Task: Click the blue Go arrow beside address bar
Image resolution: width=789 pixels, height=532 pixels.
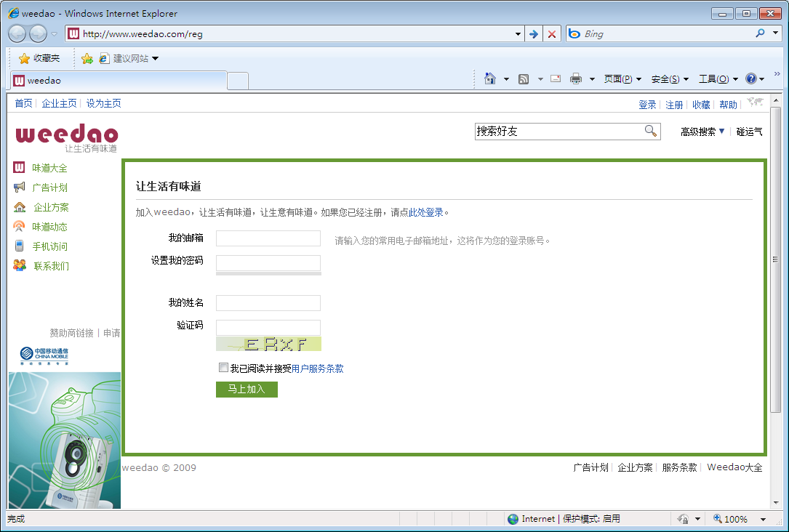Action: (533, 33)
